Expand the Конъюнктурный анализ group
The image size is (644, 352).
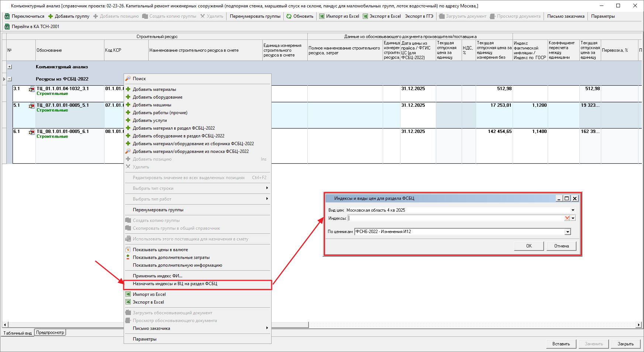click(10, 67)
